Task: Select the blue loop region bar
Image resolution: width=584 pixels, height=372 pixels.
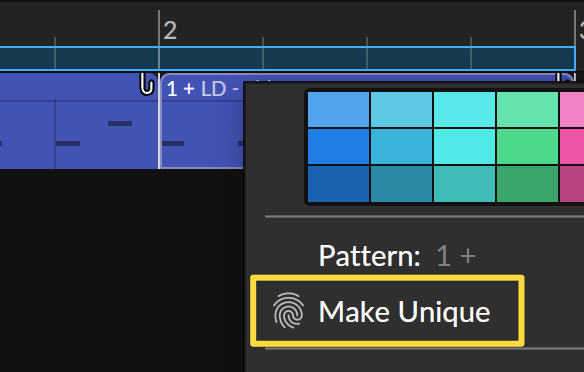Action: pyautogui.click(x=287, y=58)
